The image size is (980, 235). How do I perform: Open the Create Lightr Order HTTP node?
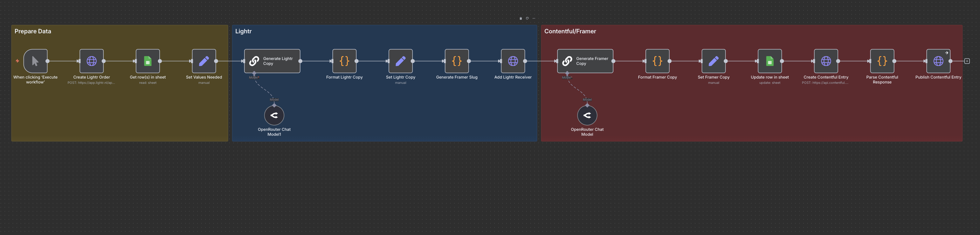(92, 61)
